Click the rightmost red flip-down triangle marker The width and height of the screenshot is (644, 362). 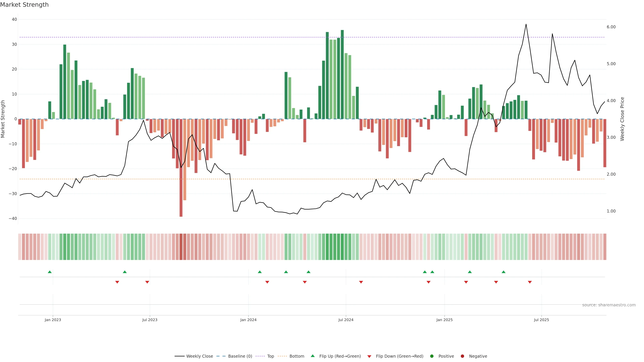530,282
